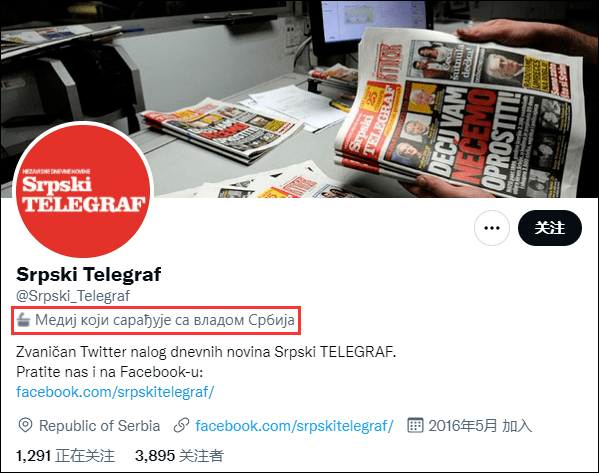
Task: Click the Pratite nas i na Facebook-u line
Action: click(x=110, y=372)
